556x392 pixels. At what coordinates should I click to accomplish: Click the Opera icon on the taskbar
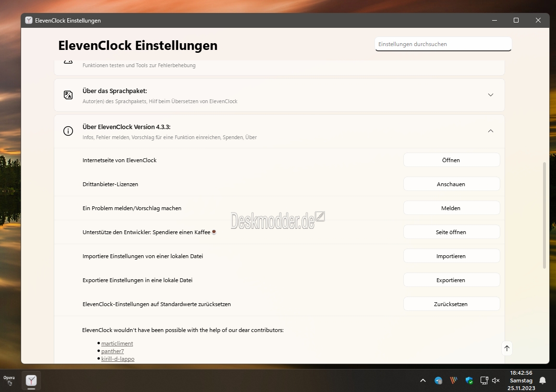9,380
